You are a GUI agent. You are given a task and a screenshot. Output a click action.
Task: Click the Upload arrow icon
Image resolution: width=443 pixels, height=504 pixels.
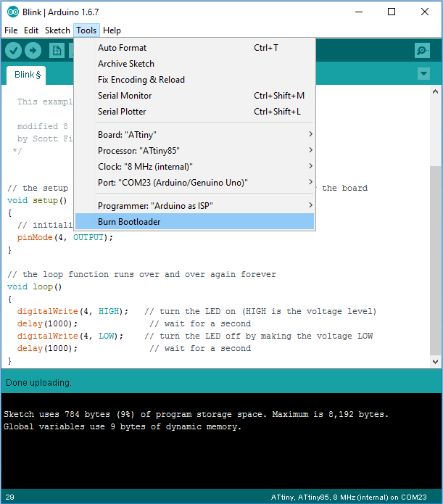(33, 51)
